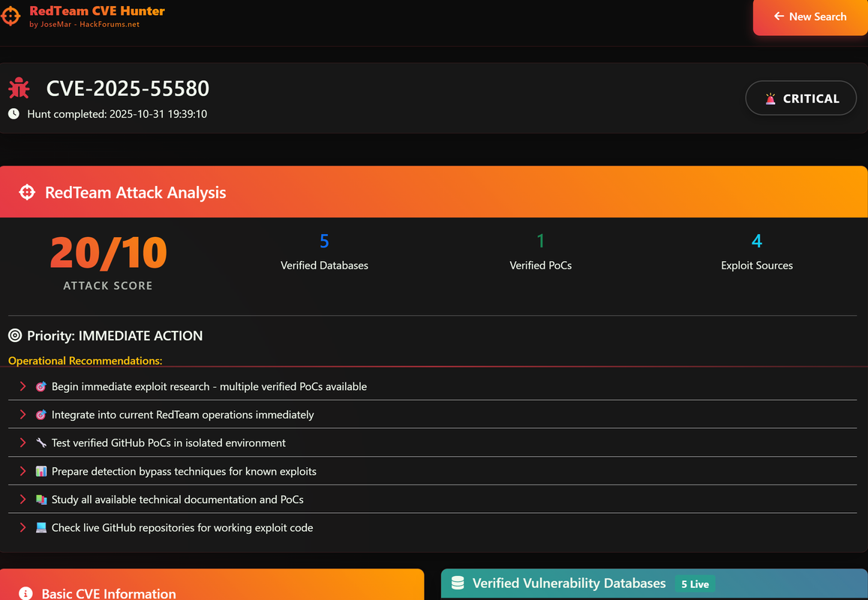Click the red bug icon beside CVE-2025-55580
868x600 pixels.
19,88
